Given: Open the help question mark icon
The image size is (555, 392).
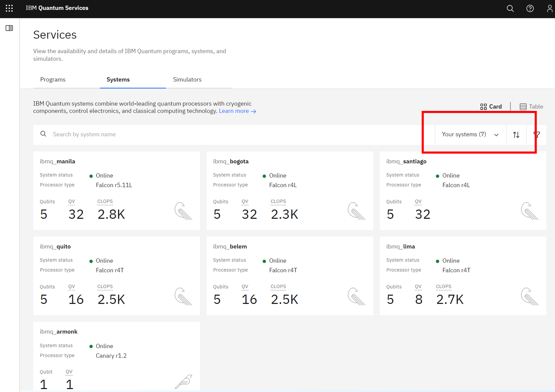Looking at the screenshot, I should (x=530, y=8).
